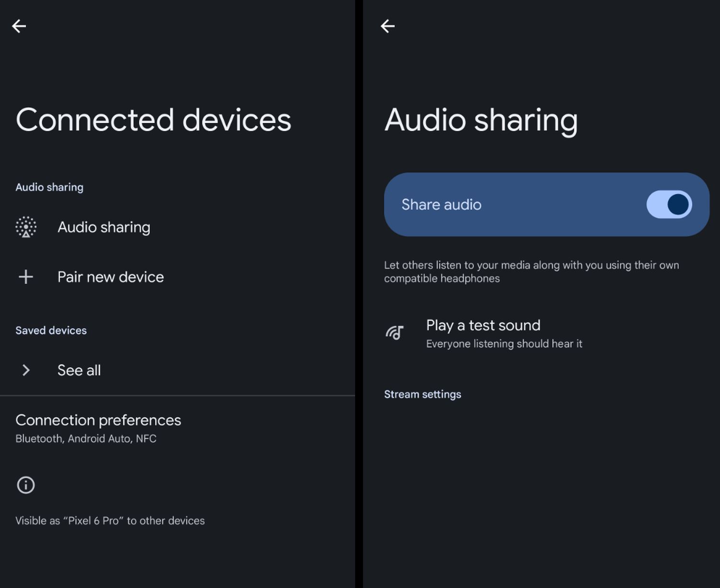
Task: Click the plus icon for pairing
Action: pos(26,277)
